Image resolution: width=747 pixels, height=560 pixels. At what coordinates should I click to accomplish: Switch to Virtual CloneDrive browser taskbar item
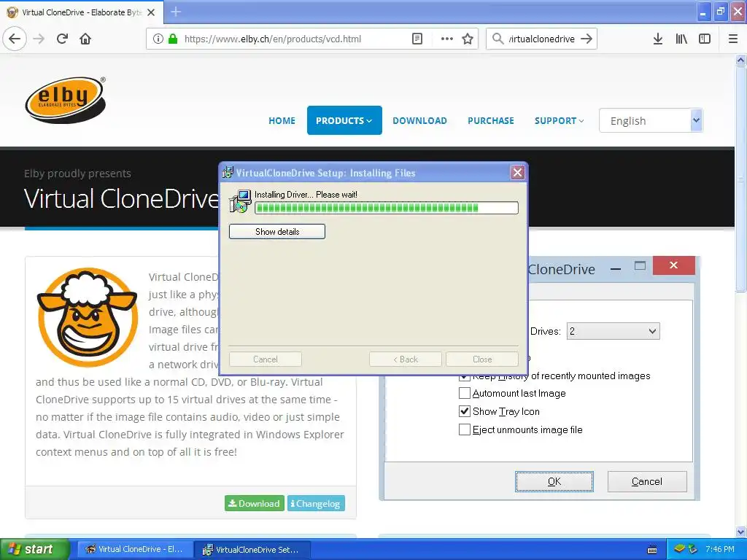pos(134,549)
